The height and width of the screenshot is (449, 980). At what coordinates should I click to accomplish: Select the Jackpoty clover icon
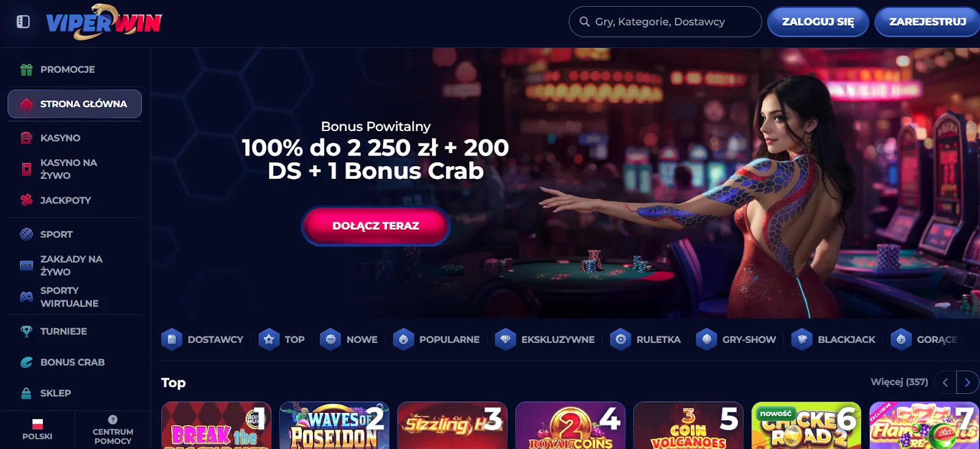click(x=26, y=200)
